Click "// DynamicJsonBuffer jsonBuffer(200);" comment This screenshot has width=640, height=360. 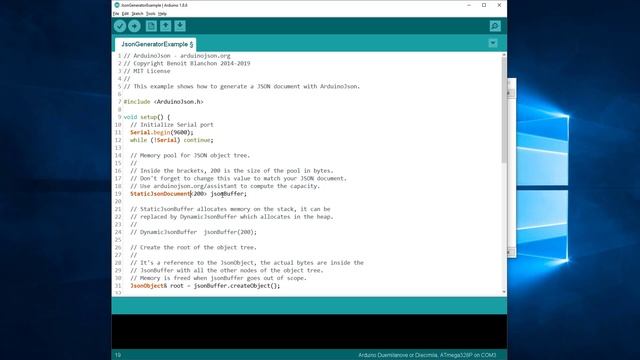[x=193, y=232]
